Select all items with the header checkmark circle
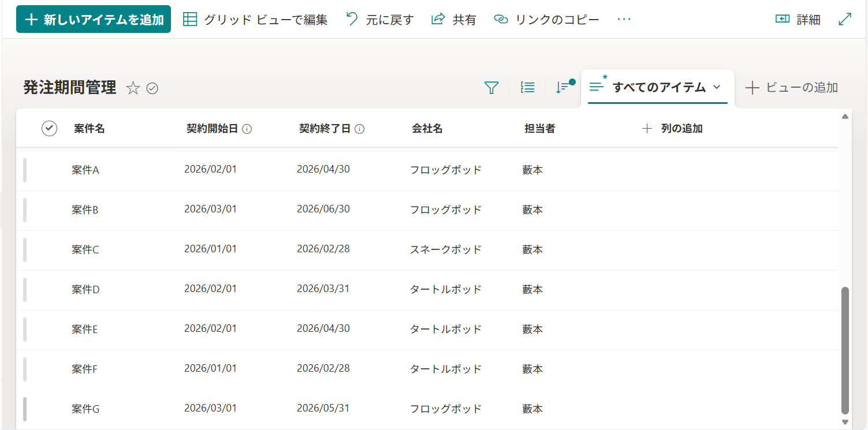The image size is (868, 430). click(49, 128)
